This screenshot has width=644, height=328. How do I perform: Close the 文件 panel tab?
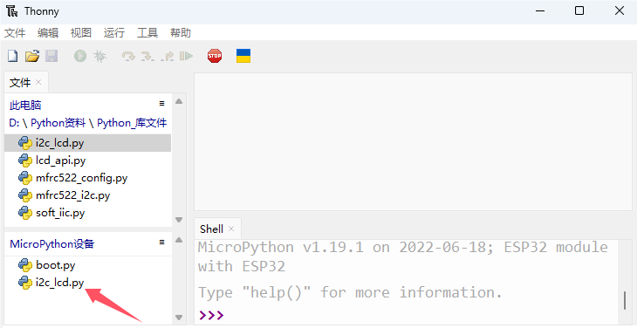[38, 82]
